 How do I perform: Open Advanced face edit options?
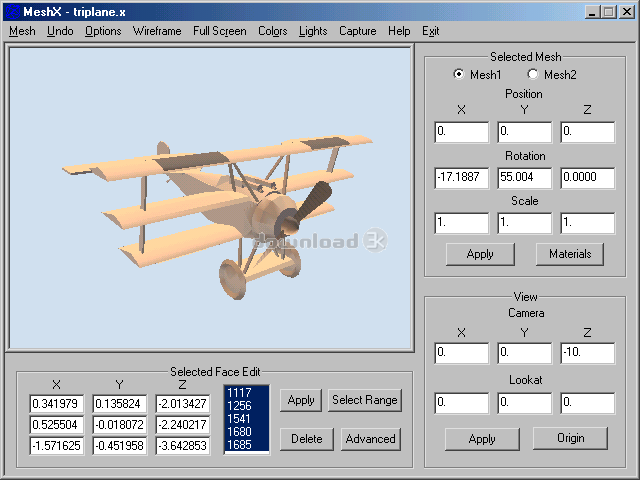[370, 438]
